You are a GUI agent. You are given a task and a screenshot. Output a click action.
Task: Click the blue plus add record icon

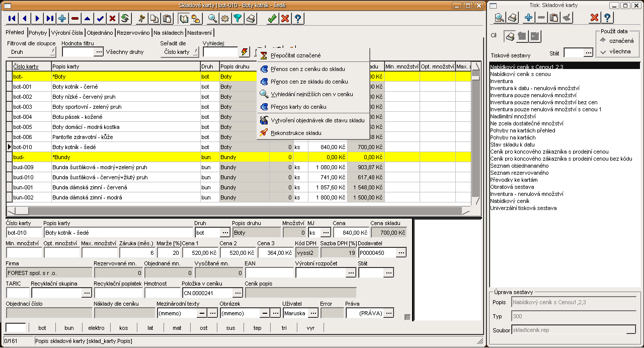(62, 19)
